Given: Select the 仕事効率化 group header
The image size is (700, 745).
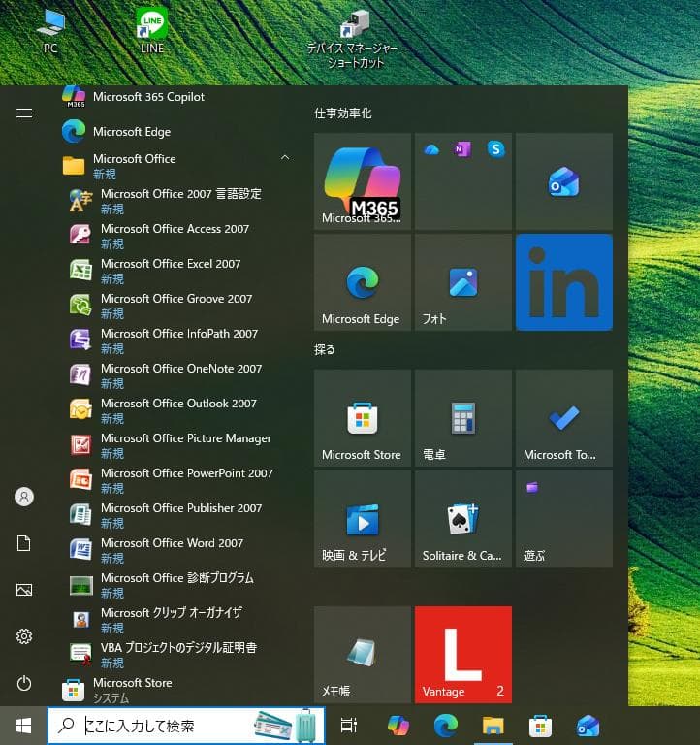Looking at the screenshot, I should [x=342, y=113].
